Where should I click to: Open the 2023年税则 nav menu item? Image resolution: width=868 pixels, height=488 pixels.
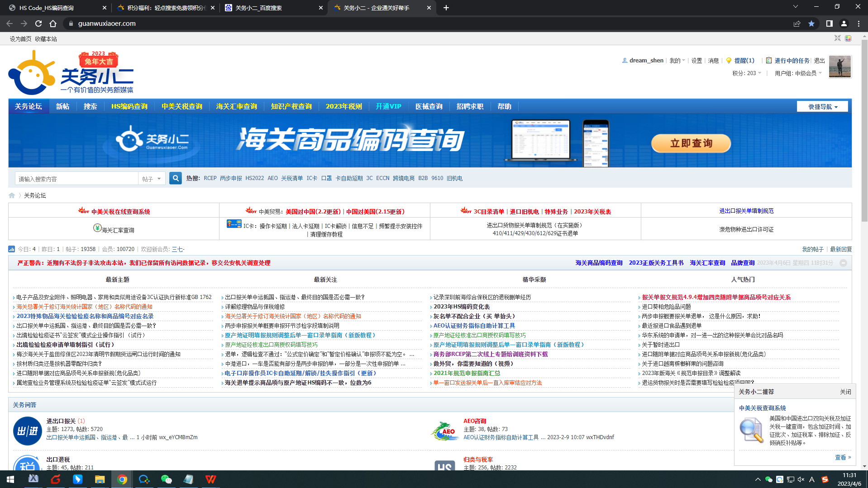(x=344, y=106)
